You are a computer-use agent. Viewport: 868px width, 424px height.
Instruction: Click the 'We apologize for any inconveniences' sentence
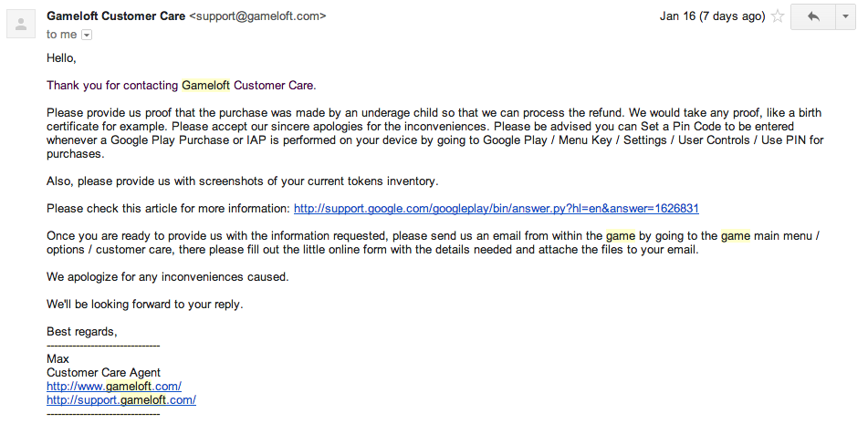pyautogui.click(x=167, y=276)
